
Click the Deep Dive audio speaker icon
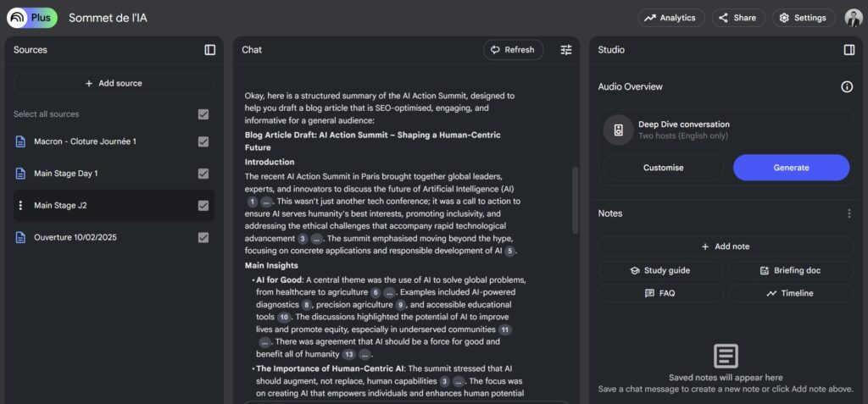[619, 130]
